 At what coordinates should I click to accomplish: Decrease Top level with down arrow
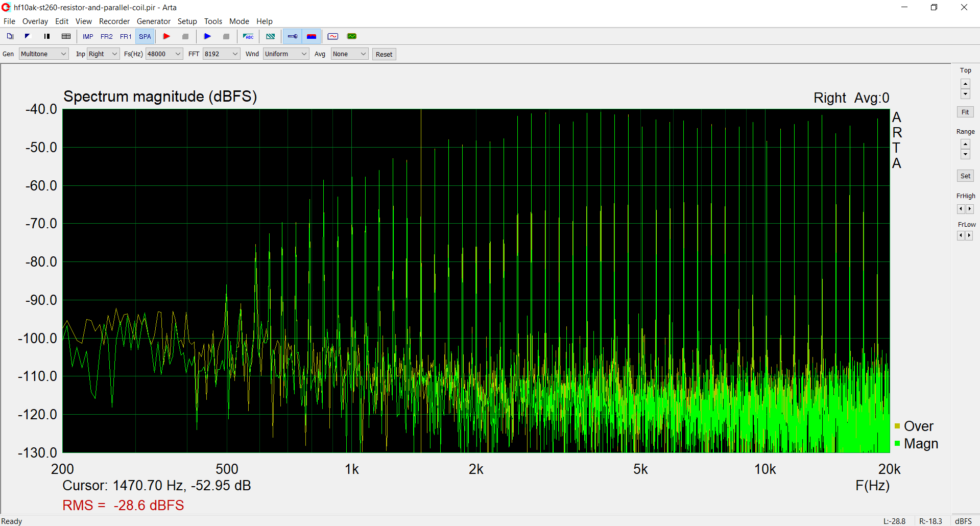[965, 94]
